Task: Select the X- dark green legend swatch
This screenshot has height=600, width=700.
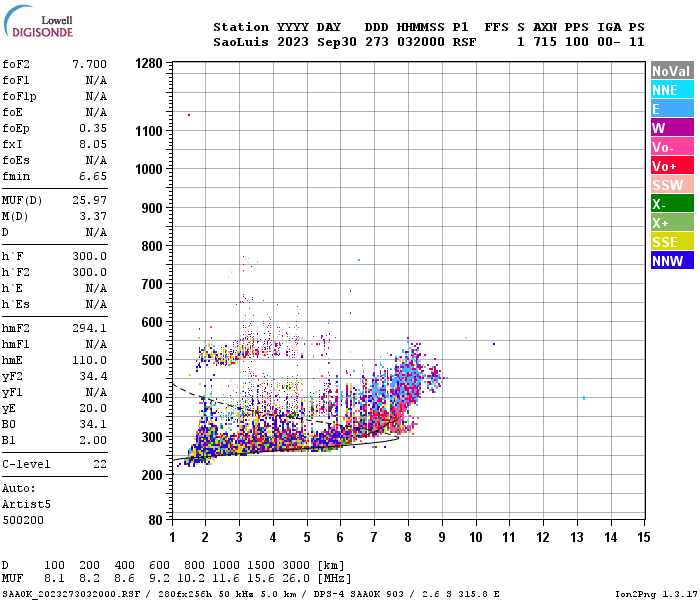Action: (672, 204)
